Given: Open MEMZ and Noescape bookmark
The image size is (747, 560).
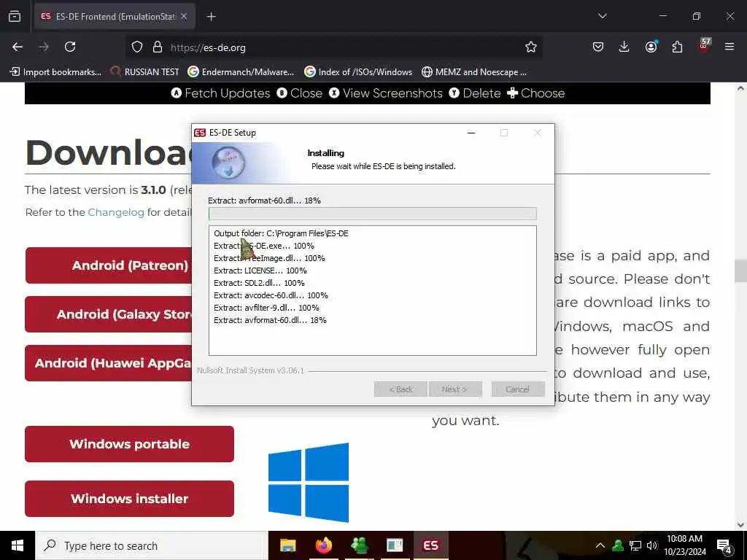Looking at the screenshot, I should [474, 72].
